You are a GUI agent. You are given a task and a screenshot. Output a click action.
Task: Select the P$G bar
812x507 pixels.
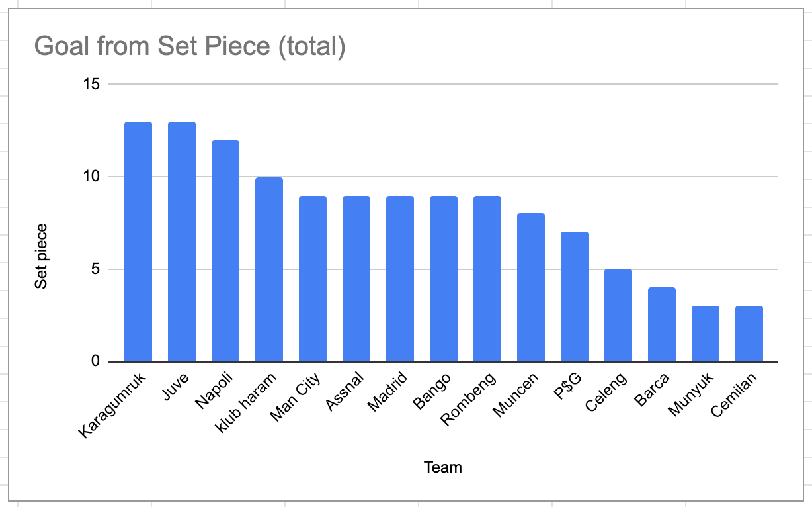[575, 297]
